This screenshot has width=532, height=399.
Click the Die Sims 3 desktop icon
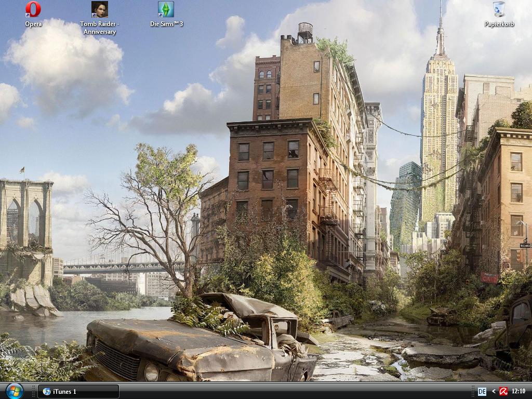166,9
